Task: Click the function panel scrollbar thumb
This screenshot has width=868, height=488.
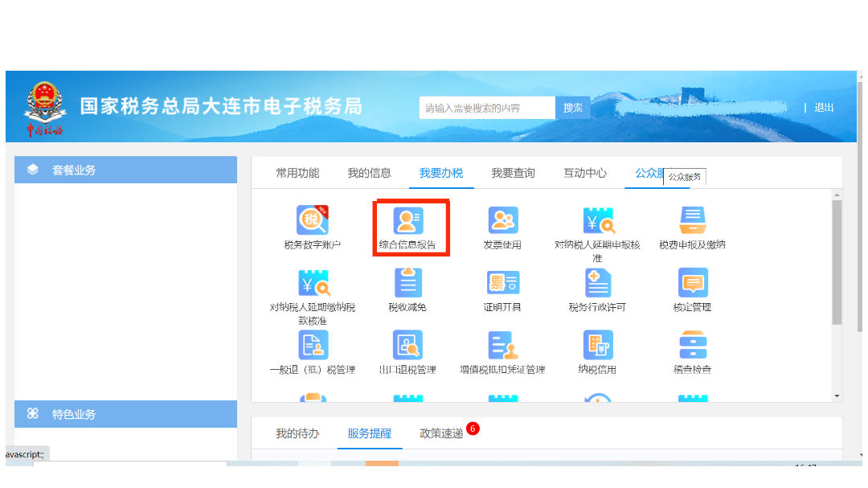Action: point(837,261)
